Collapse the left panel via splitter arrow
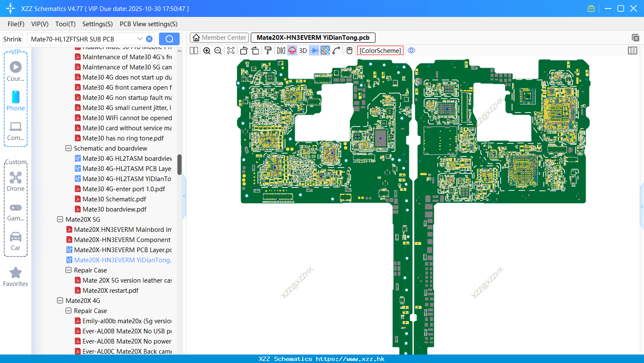Image resolution: width=644 pixels, height=363 pixels. click(x=184, y=195)
